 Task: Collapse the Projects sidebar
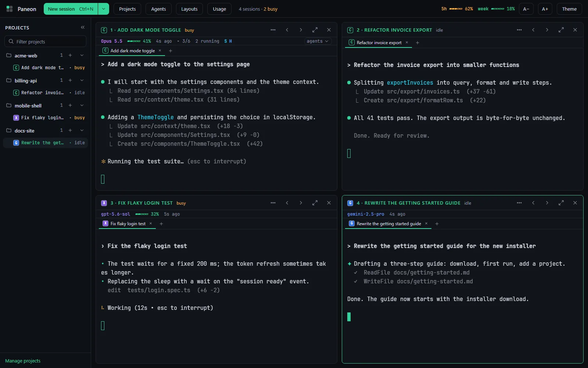click(x=83, y=27)
